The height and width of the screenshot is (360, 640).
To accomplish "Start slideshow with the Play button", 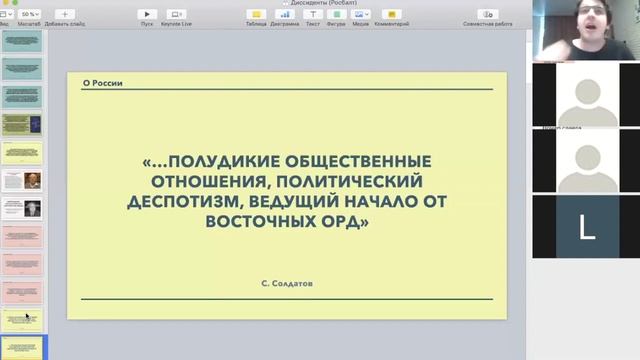I will click(x=147, y=14).
